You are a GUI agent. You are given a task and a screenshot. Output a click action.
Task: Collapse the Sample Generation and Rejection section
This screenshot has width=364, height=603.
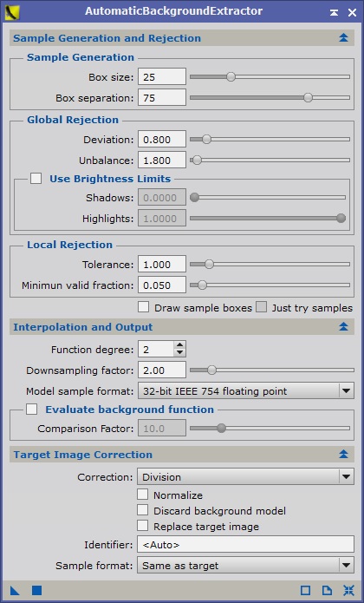click(x=343, y=37)
